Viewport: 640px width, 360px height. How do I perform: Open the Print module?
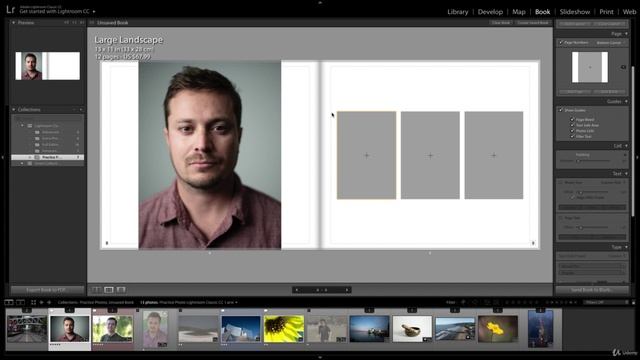[x=606, y=12]
